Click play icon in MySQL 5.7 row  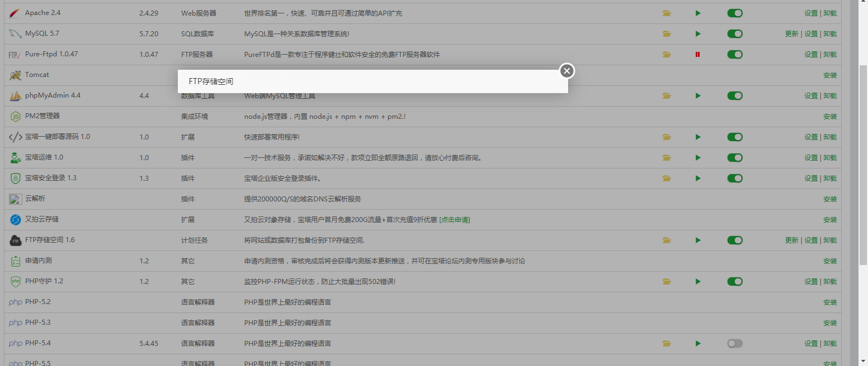[x=698, y=34]
